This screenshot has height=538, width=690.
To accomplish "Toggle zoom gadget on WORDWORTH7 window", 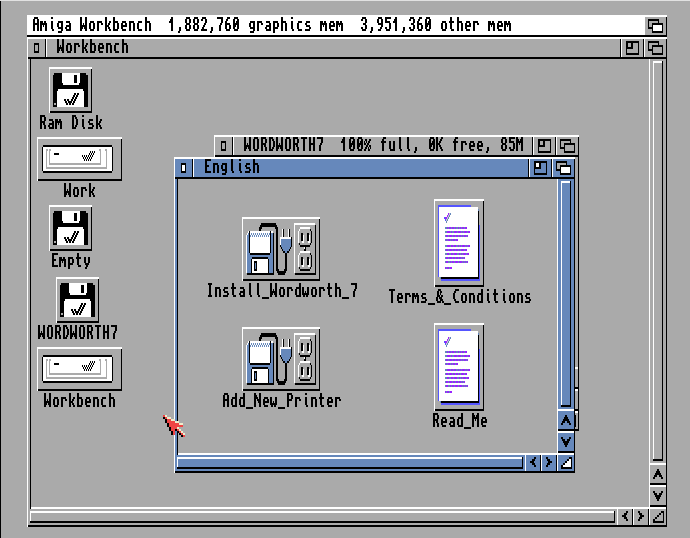I will [x=544, y=146].
